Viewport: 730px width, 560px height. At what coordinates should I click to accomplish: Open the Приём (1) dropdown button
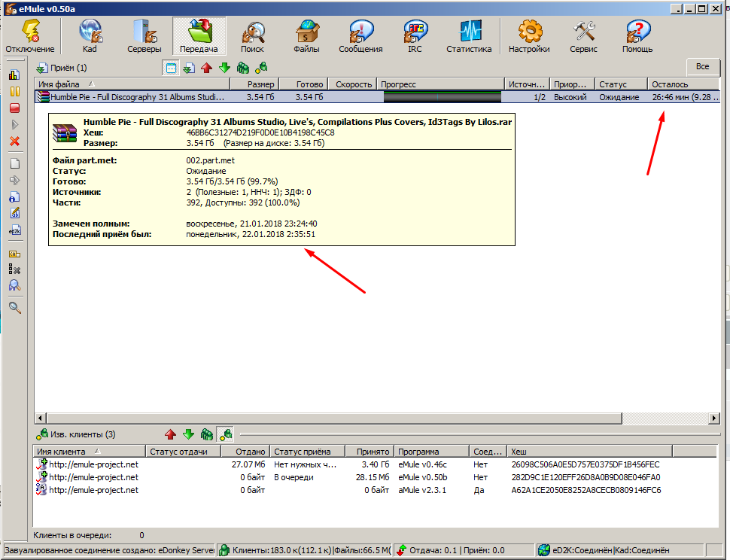click(62, 68)
